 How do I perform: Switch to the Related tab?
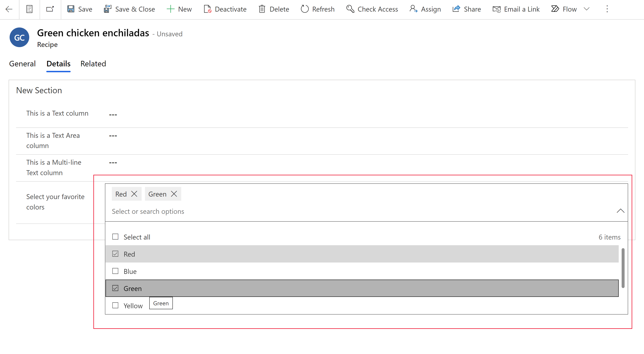point(93,63)
